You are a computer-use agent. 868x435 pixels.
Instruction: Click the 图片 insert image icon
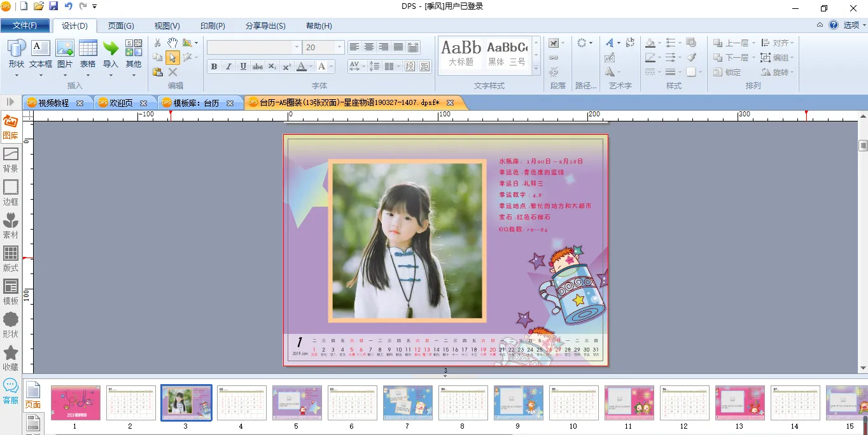click(65, 54)
